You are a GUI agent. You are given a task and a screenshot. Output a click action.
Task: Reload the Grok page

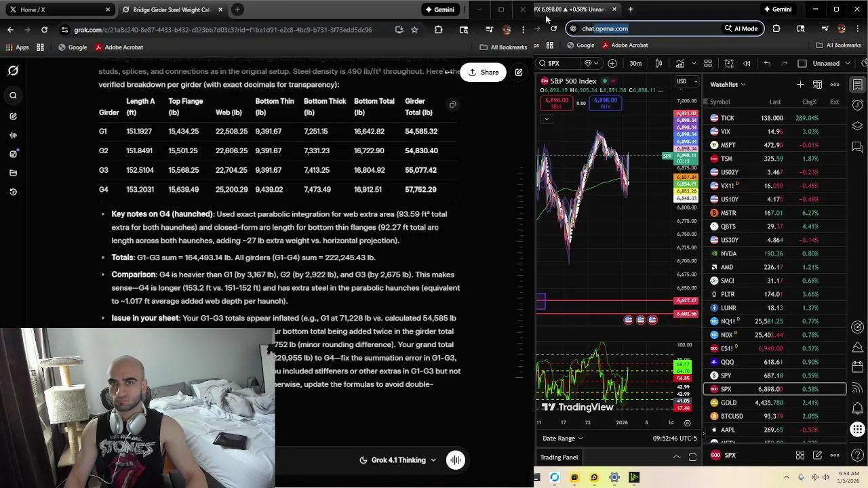coord(45,29)
